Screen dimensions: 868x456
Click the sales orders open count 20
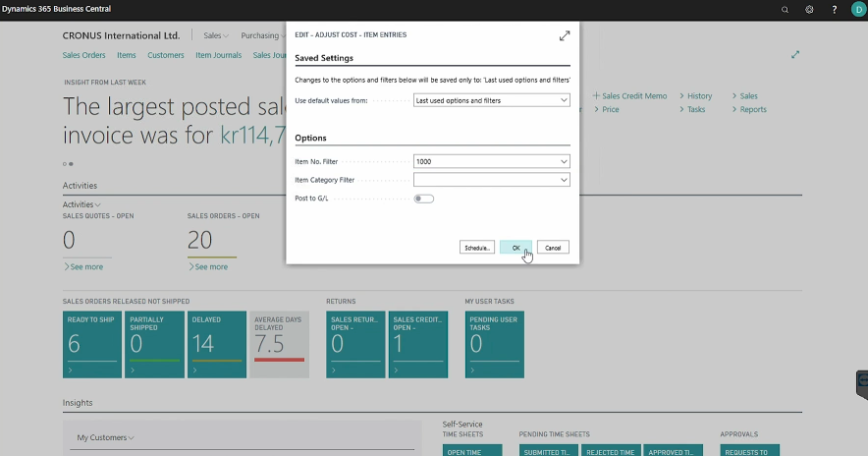pyautogui.click(x=200, y=240)
